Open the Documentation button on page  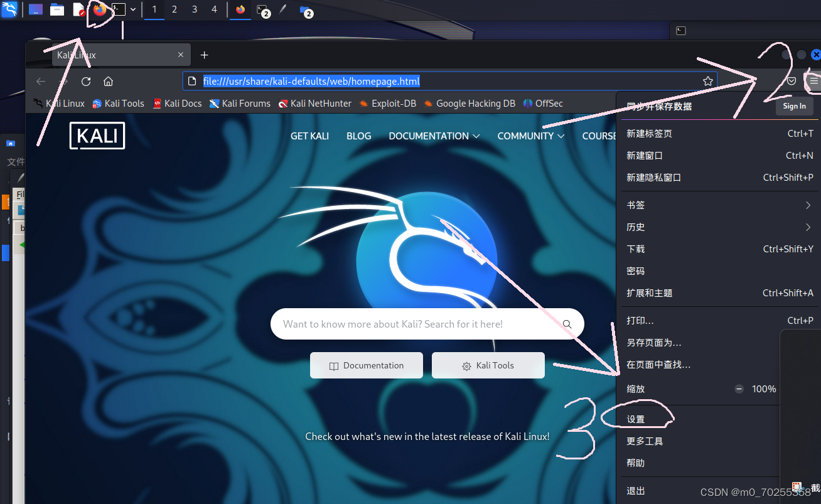click(x=367, y=365)
